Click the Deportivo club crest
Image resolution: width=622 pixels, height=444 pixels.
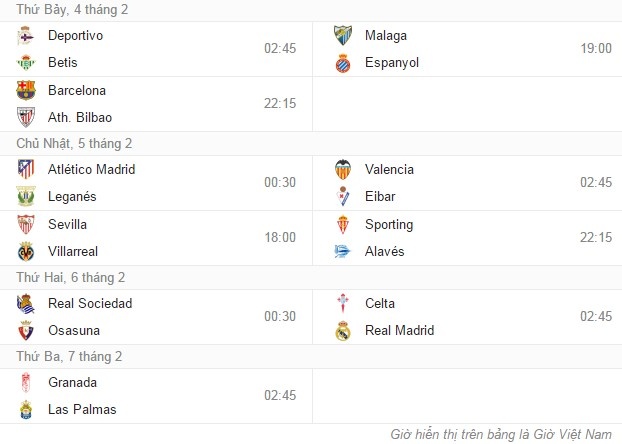tap(26, 36)
